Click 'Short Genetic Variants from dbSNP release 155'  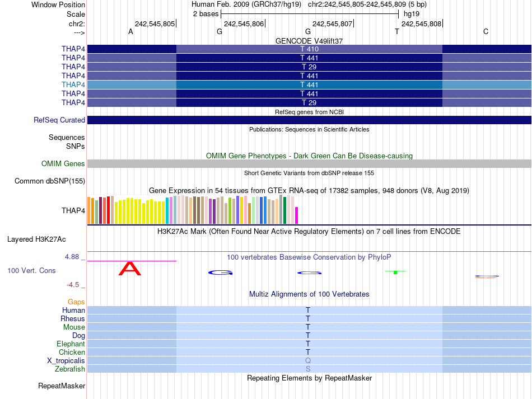(309, 173)
